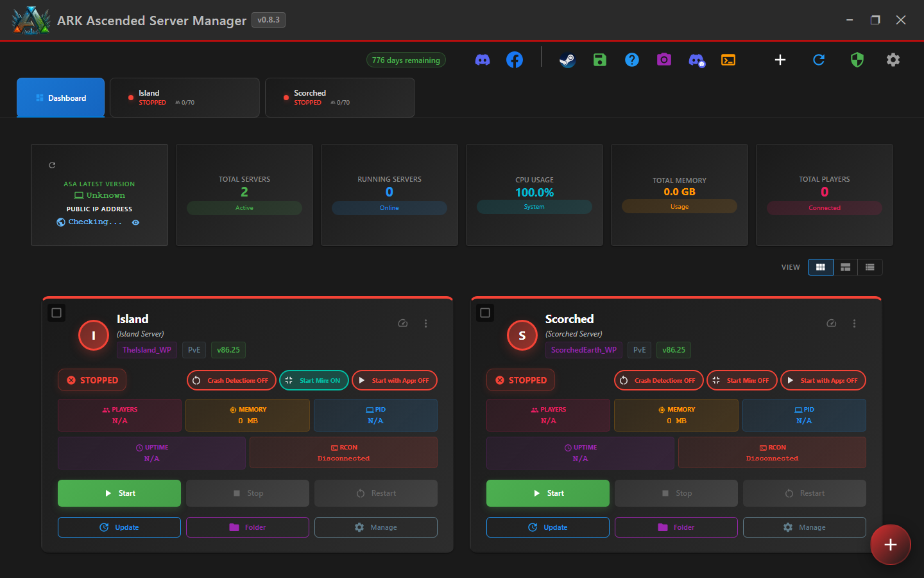Click the CPU Usage stat card
This screenshot has width=924, height=578.
(535, 195)
